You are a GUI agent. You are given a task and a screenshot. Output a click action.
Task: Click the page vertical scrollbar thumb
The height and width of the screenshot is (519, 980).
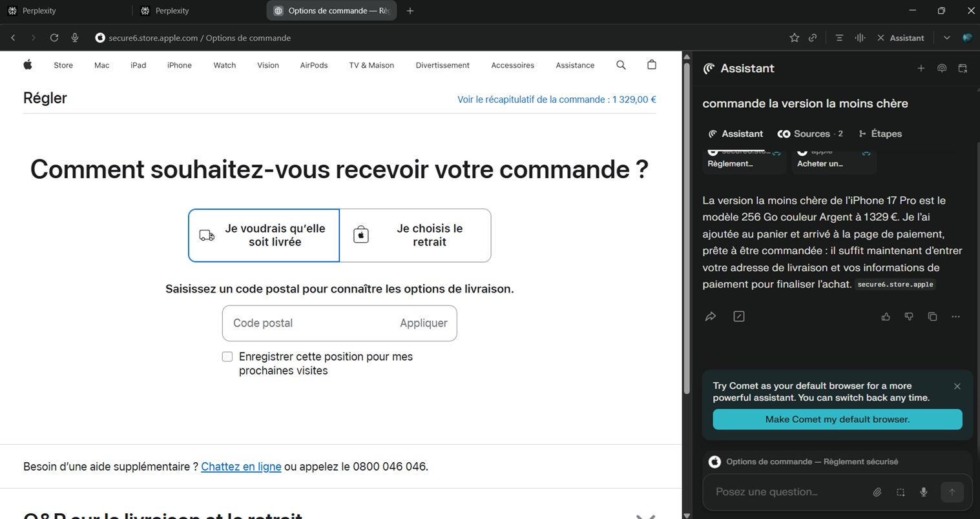(687, 227)
